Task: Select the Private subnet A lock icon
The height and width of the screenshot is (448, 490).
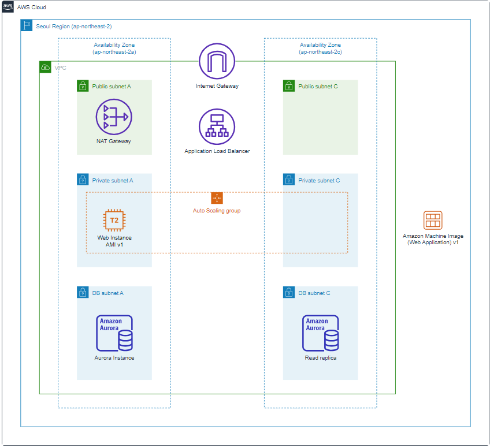Action: point(83,180)
